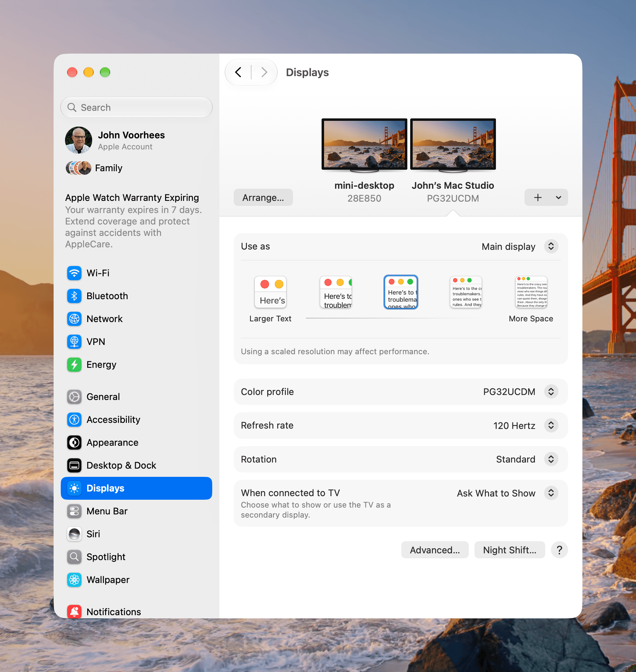The image size is (636, 672).
Task: Click the Notifications bell icon
Action: tap(74, 612)
